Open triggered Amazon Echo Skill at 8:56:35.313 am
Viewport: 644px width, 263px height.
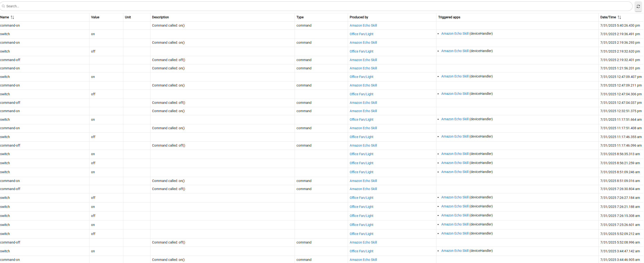[x=455, y=154]
